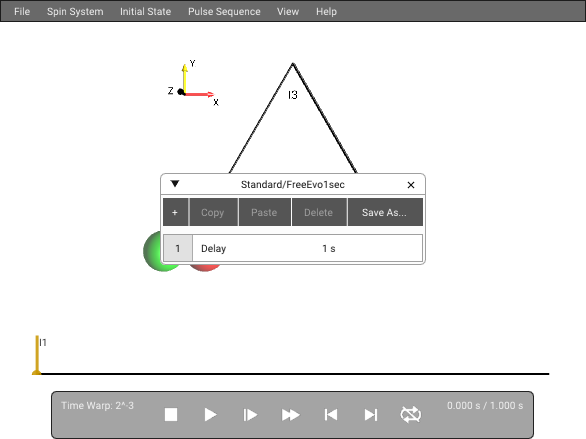Click the Copy button
586x439 pixels.
pyautogui.click(x=213, y=212)
